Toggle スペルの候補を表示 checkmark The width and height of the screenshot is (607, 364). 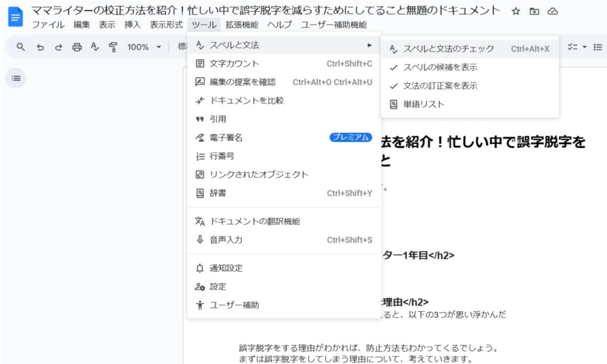pyautogui.click(x=469, y=67)
